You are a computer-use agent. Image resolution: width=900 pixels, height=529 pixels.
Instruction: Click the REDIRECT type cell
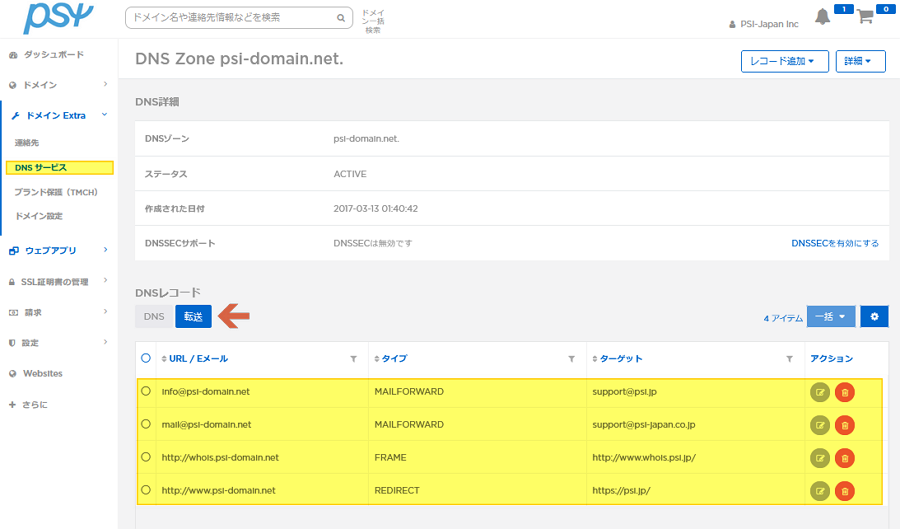point(397,491)
